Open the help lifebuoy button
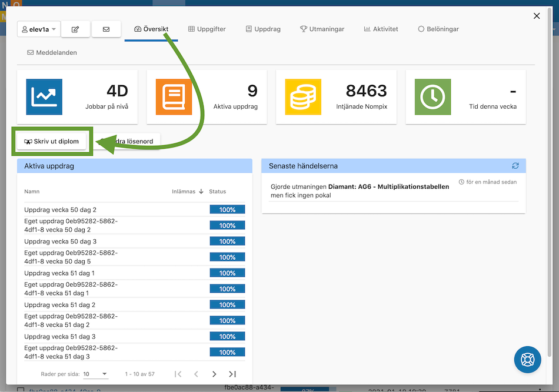 point(528,360)
